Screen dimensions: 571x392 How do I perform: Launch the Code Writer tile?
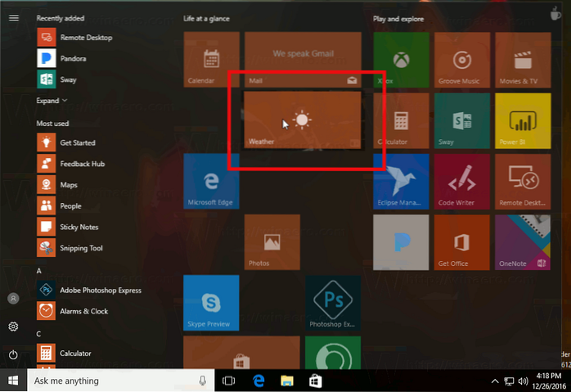462,180
